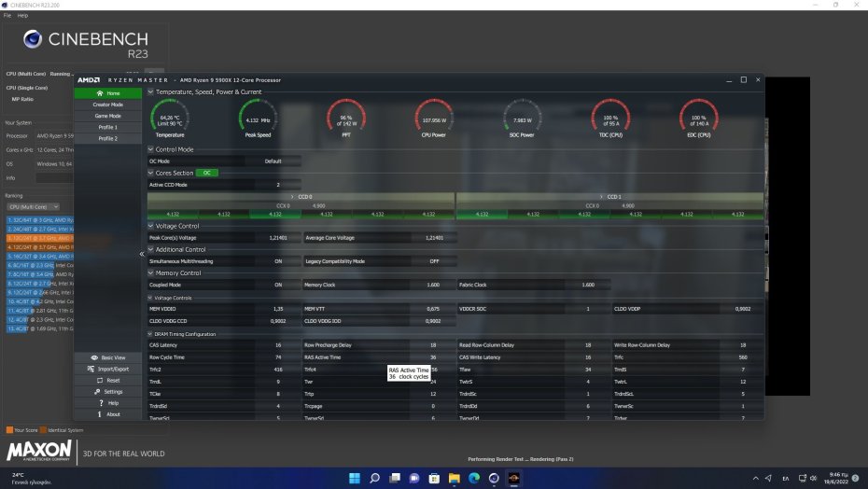Screen dimensions: 868x489
Task: Click the Active CCD Mode value
Action: point(278,185)
